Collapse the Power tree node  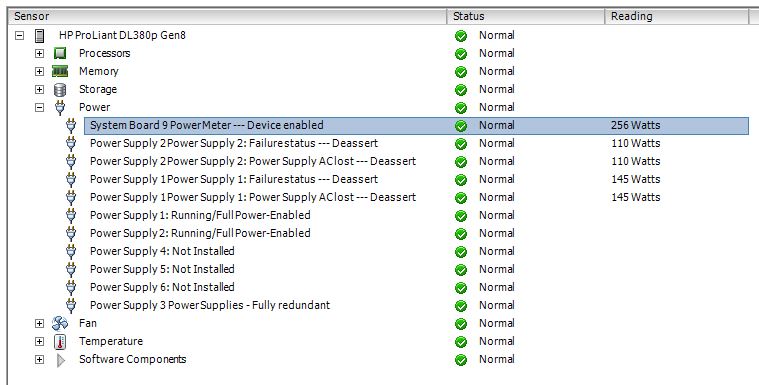[x=40, y=108]
